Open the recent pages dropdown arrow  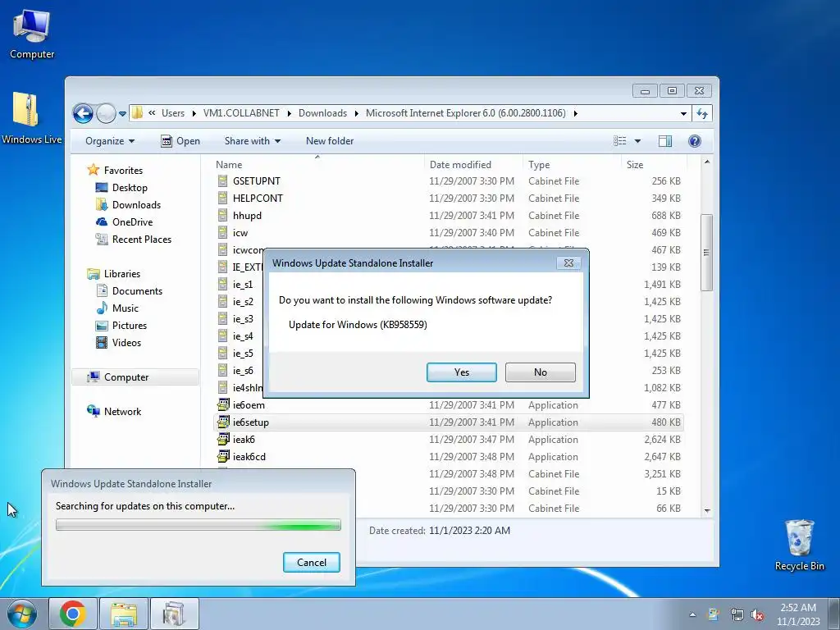123,113
